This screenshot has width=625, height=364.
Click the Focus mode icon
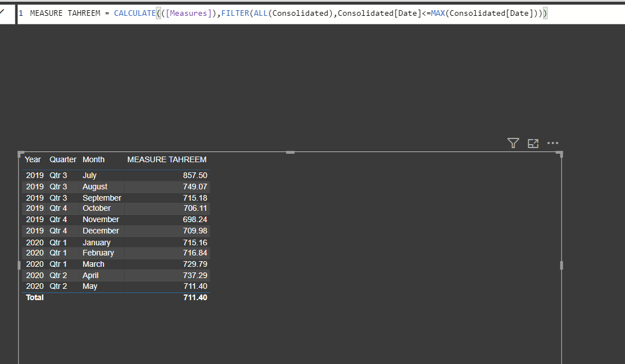click(x=533, y=144)
